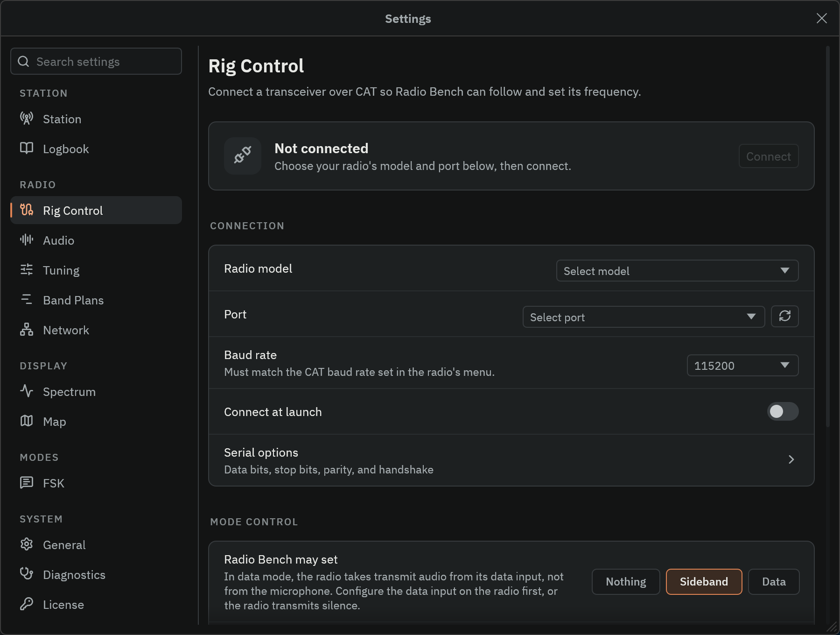This screenshot has width=840, height=635.
Task: Click the Band Plans lines icon
Action: [27, 300]
